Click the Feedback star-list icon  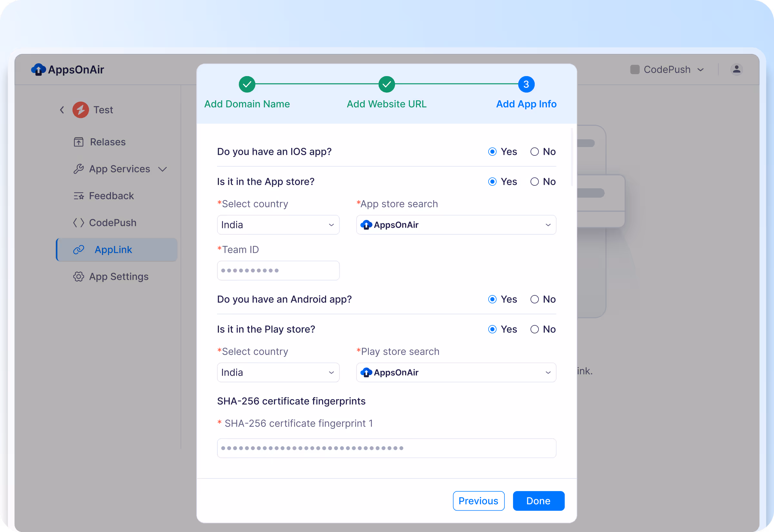[x=79, y=196]
